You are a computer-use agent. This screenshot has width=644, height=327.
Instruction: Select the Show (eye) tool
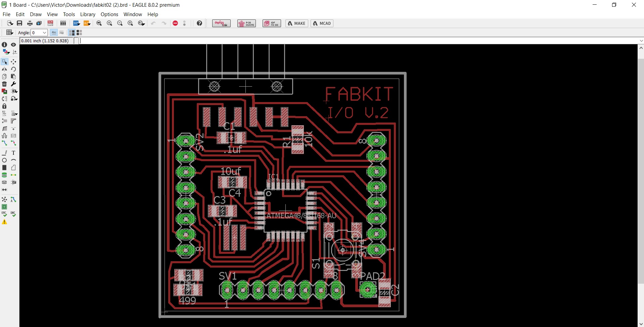[13, 45]
